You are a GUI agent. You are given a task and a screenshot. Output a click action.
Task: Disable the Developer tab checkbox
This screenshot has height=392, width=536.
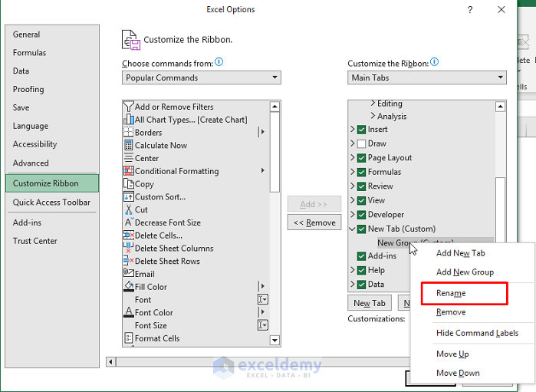[x=361, y=215]
